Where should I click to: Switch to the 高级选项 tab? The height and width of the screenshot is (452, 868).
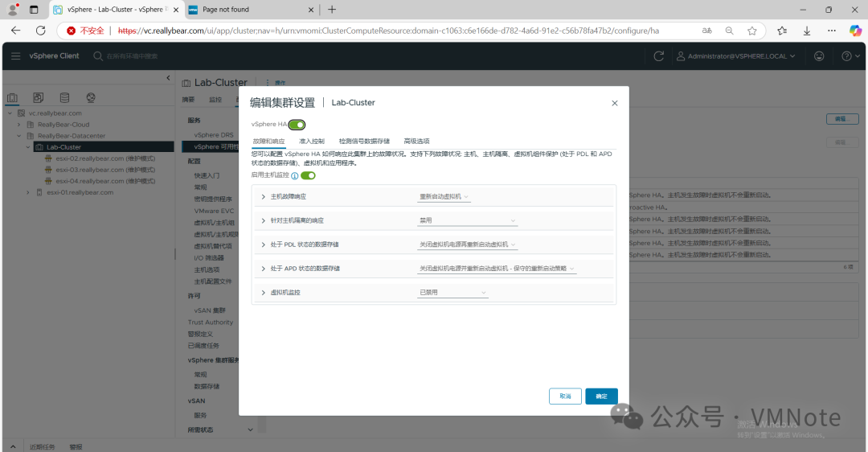[x=416, y=142]
